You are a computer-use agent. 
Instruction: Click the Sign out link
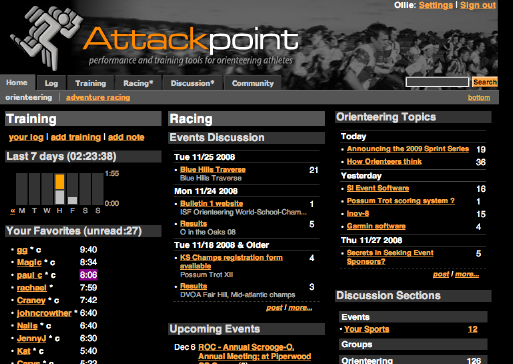point(478,5)
